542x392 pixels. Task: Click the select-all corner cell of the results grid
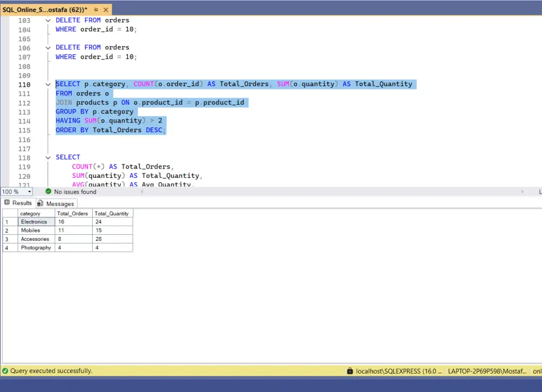coord(9,213)
